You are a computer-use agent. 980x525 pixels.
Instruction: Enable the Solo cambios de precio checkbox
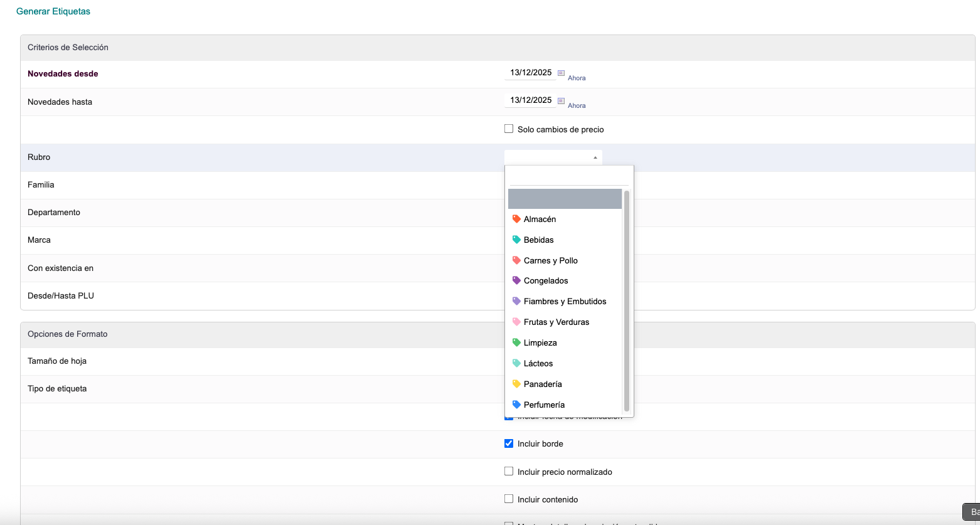point(509,129)
